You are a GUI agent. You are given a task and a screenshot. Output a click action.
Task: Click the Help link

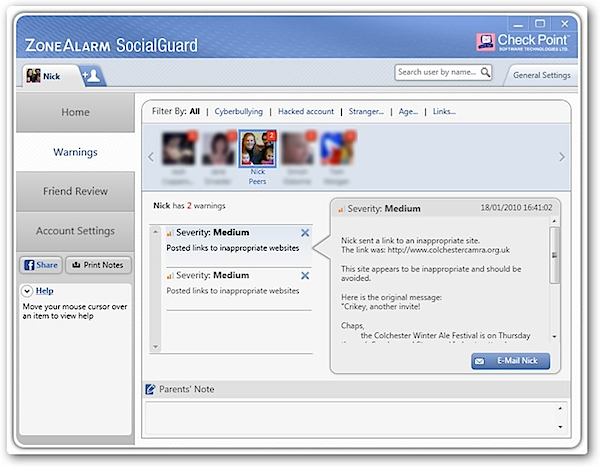[44, 291]
